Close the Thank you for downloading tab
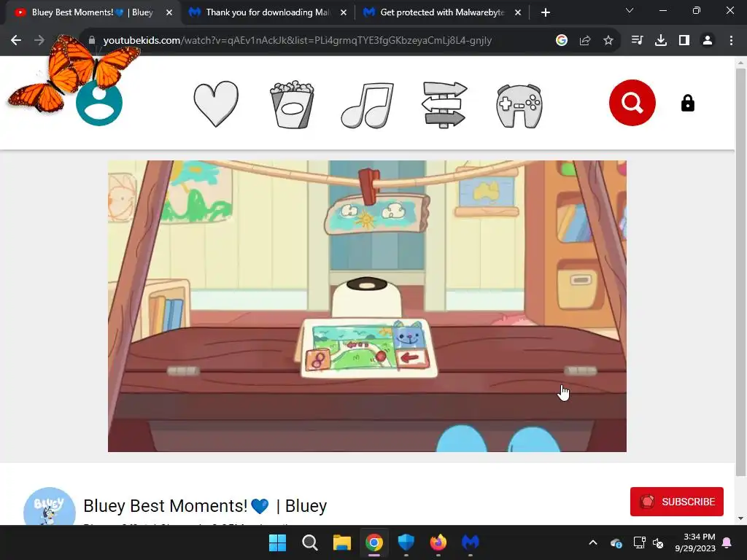 pos(344,13)
